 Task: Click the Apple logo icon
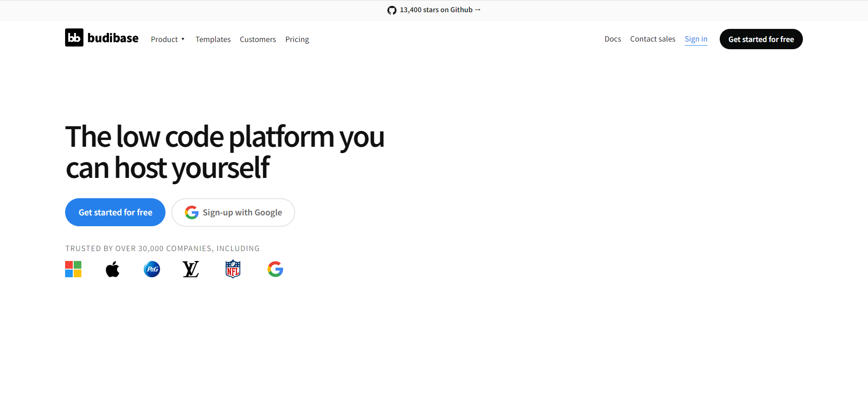point(113,269)
